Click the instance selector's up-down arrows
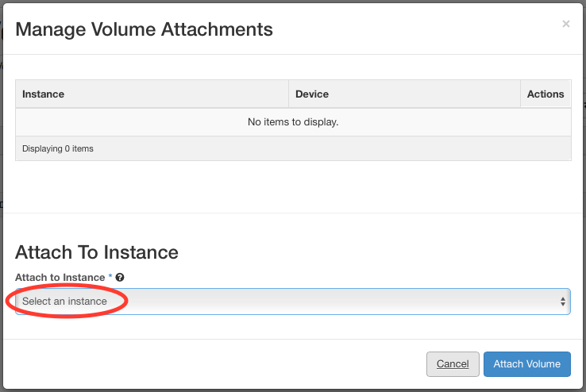The image size is (586, 392). [x=562, y=302]
